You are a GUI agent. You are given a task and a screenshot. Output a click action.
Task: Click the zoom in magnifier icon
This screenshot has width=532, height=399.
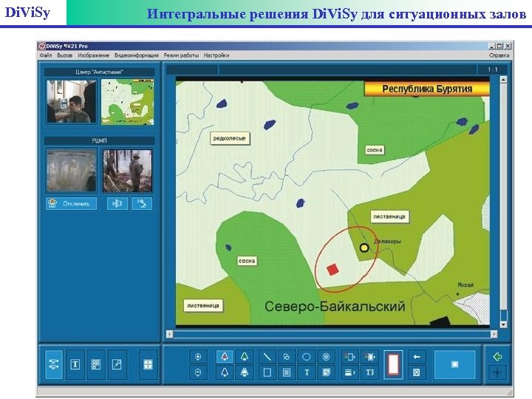(x=198, y=357)
